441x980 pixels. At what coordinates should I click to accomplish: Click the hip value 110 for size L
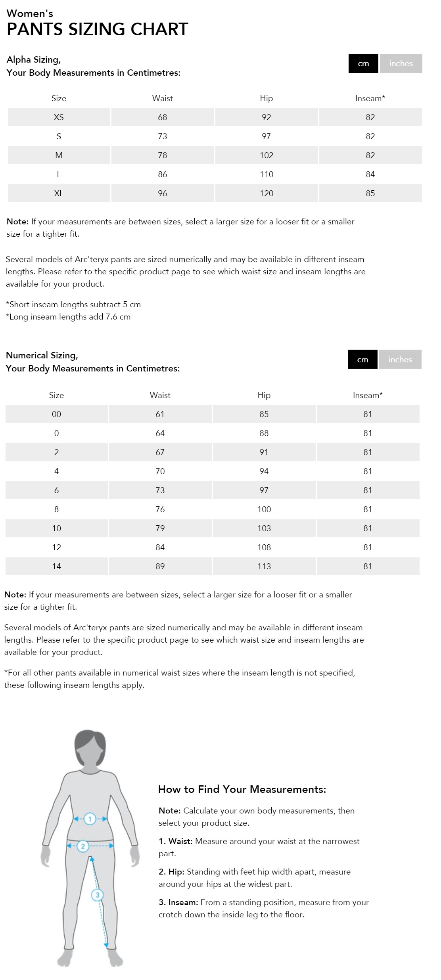[x=267, y=174]
